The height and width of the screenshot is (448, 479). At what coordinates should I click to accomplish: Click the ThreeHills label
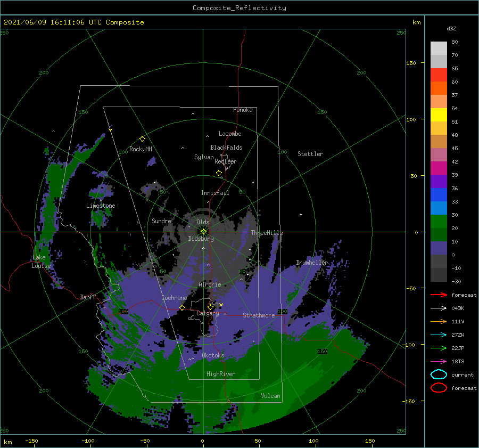click(x=267, y=233)
